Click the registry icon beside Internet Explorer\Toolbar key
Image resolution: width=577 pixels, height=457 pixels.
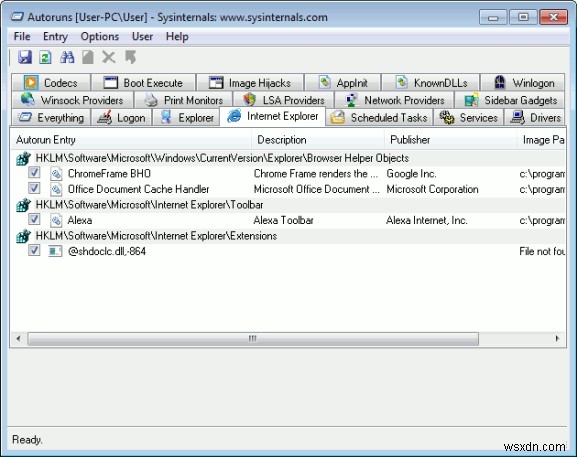23,205
